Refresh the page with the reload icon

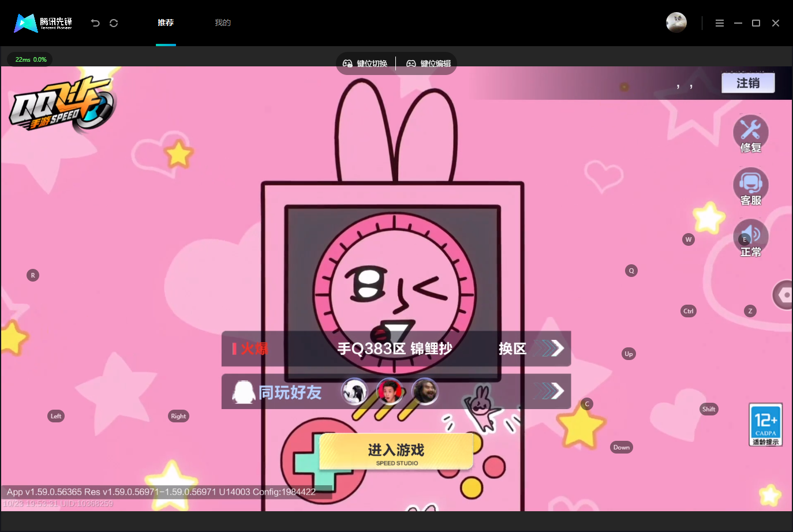tap(114, 23)
